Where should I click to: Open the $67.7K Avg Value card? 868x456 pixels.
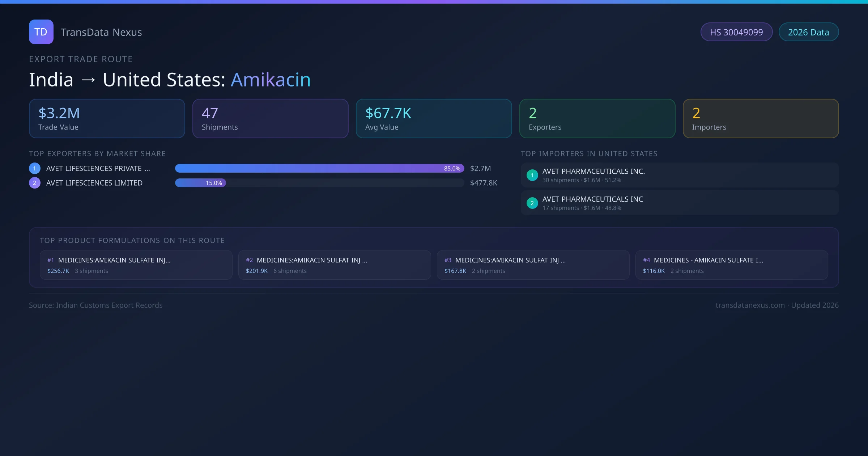(434, 119)
